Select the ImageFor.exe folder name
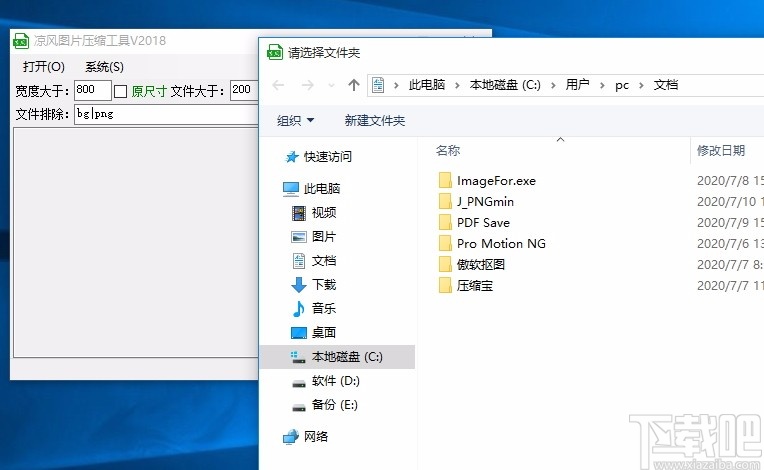 coord(497,181)
